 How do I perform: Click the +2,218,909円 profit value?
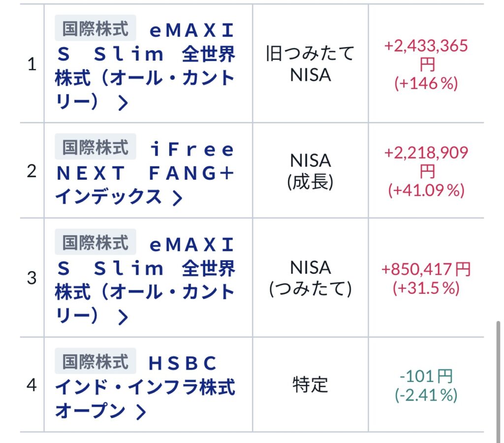[426, 162]
